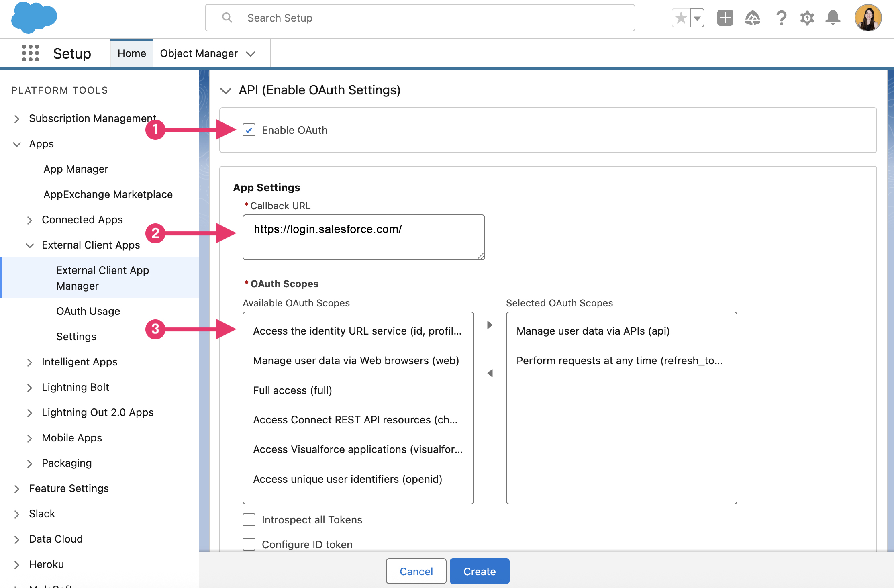Open the Trailhead Guidance Center icon

point(753,18)
